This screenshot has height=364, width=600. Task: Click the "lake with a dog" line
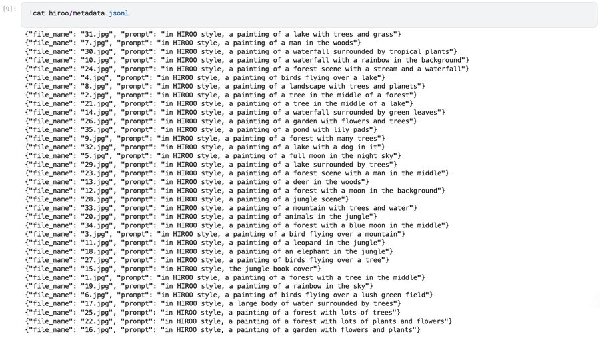pos(207,147)
